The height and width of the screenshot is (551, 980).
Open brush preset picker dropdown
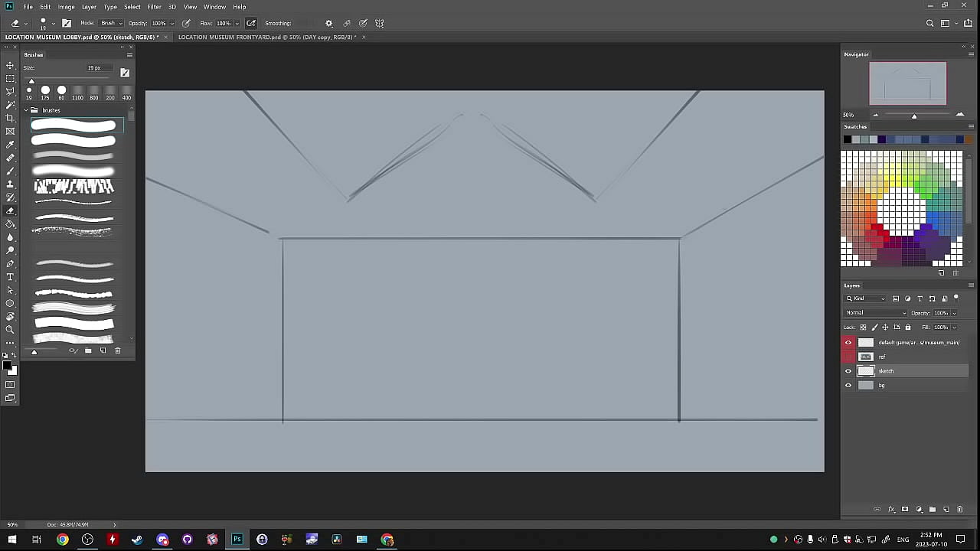pos(53,24)
